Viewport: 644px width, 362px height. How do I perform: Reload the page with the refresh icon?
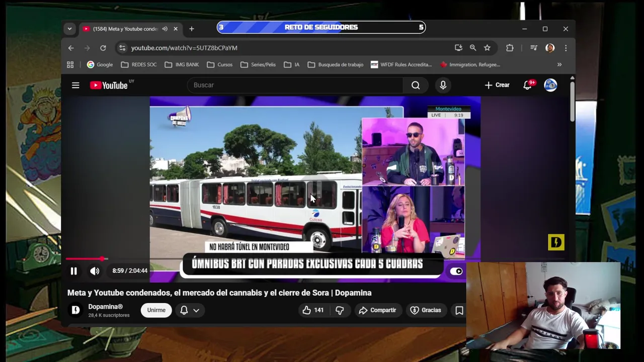[x=103, y=48]
